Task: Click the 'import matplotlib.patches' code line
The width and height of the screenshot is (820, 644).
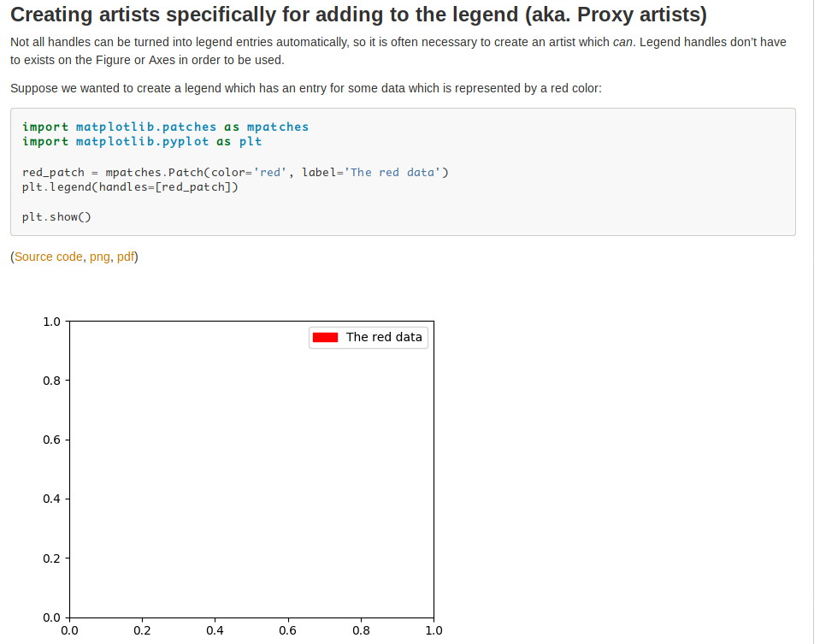Action: tap(165, 127)
